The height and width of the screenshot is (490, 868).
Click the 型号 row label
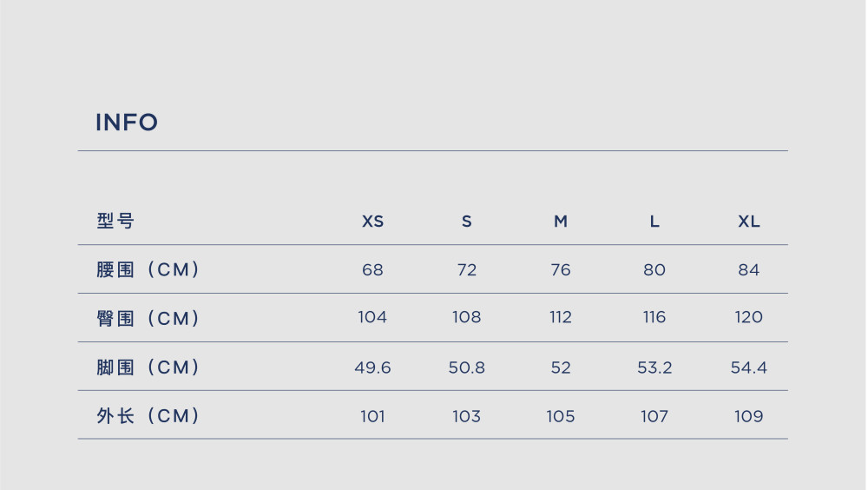coord(115,221)
